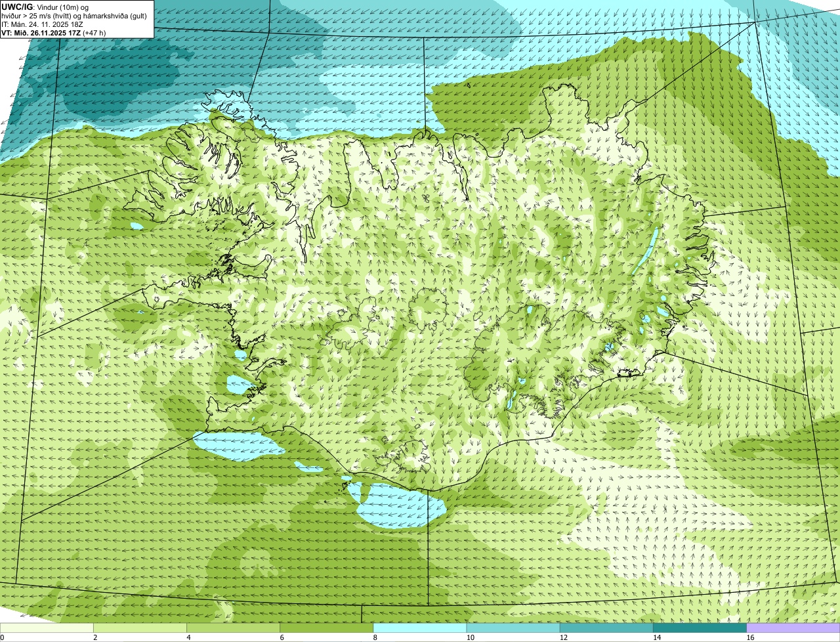
Task: Click the 10–12 m/s turquoise legend swatch
Action: click(x=513, y=628)
